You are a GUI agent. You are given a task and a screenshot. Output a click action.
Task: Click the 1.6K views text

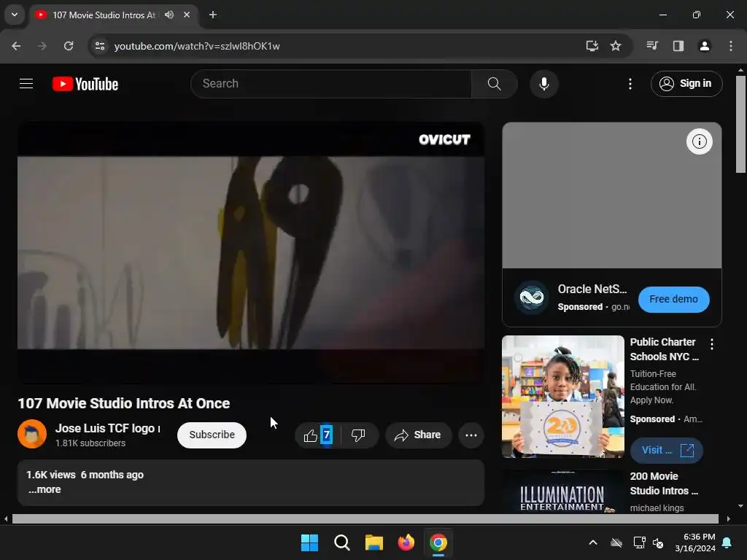(51, 475)
